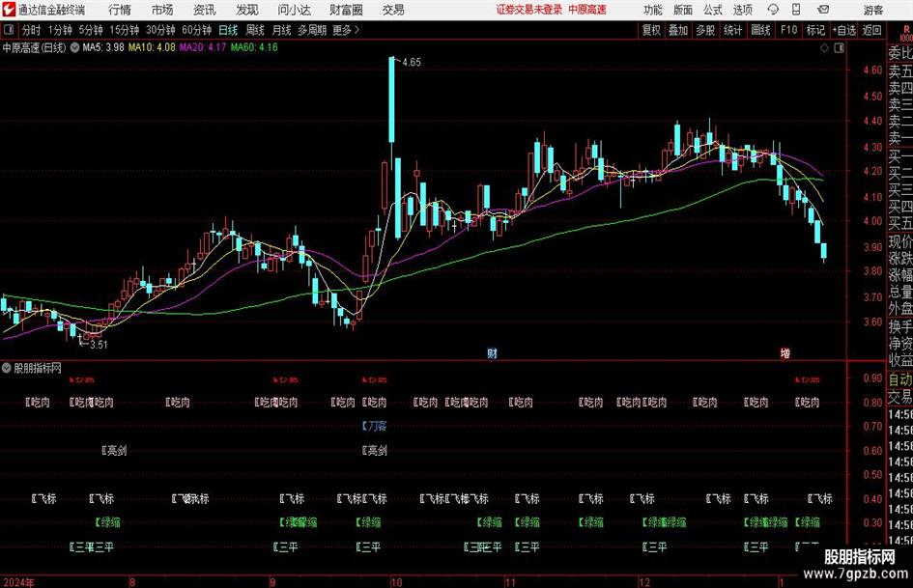913x588 pixels.
Task: Open the 市场 menu
Action: coord(162,10)
